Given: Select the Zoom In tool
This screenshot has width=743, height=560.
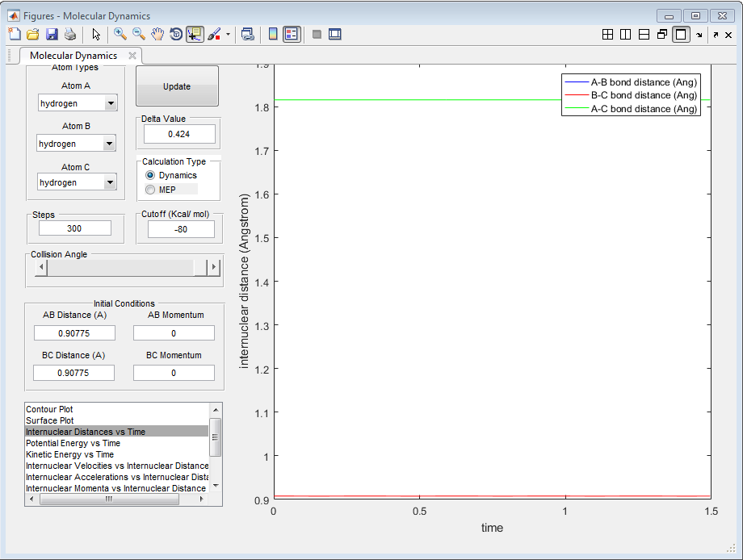Looking at the screenshot, I should [x=120, y=34].
